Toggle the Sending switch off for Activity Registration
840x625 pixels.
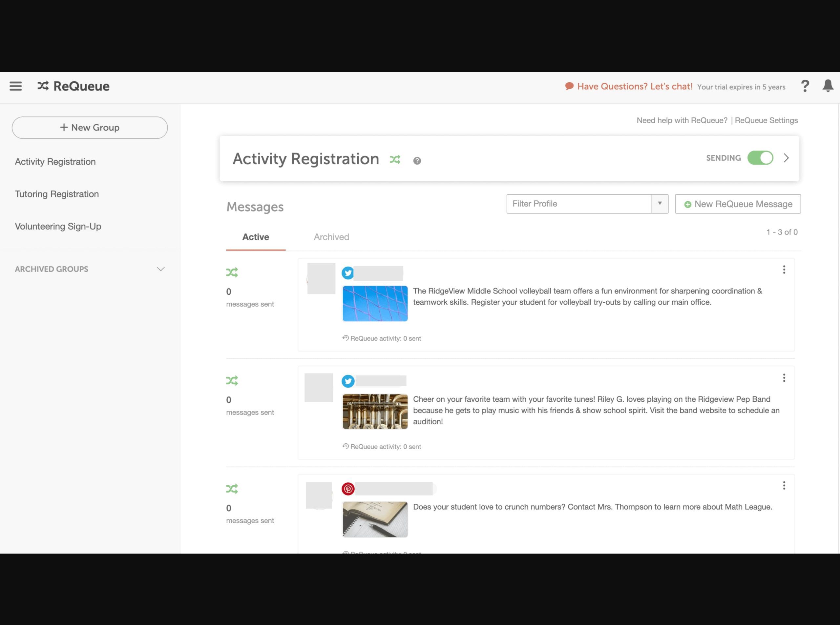click(x=760, y=158)
